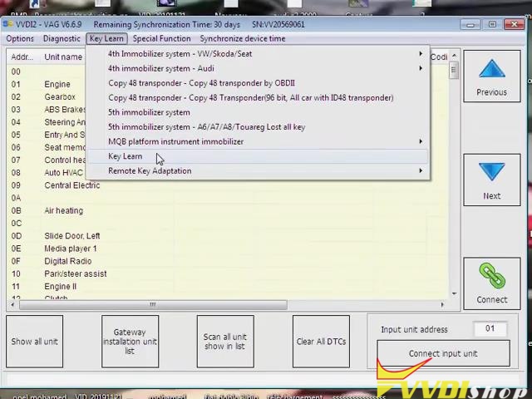Select the 03 ABS Brakes row
The height and width of the screenshot is (399, 532).
click(47, 110)
